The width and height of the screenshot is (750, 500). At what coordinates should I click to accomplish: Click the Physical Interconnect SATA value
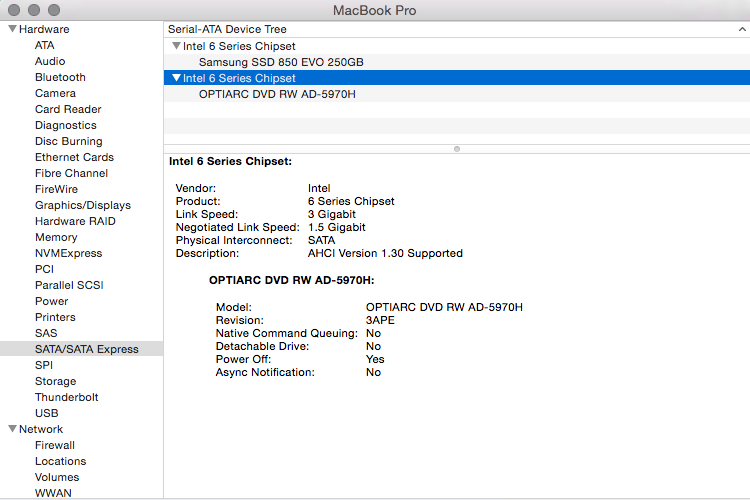click(x=321, y=240)
